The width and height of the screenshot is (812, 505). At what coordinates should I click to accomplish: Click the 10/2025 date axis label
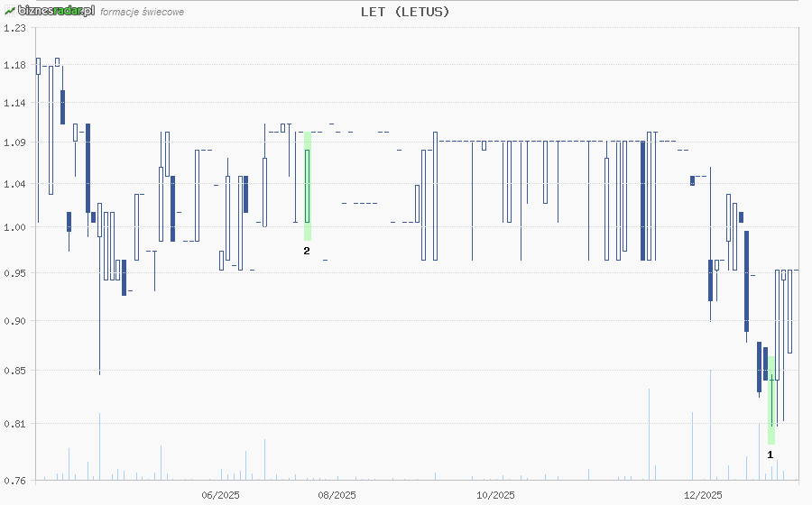click(x=495, y=495)
